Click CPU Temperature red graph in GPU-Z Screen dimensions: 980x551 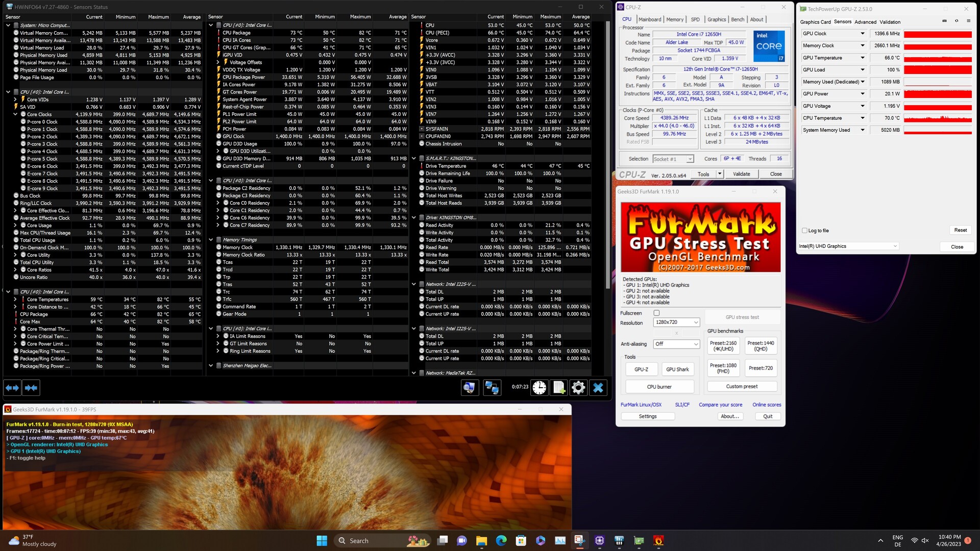click(938, 118)
